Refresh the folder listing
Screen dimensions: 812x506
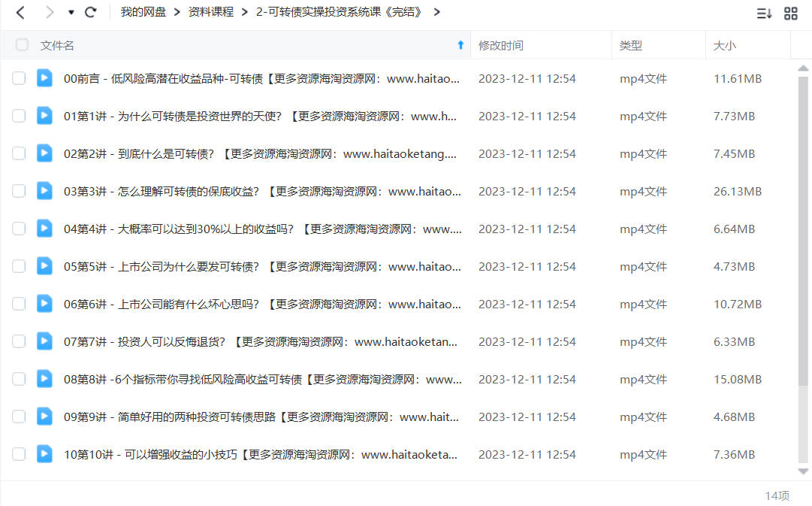91,13
